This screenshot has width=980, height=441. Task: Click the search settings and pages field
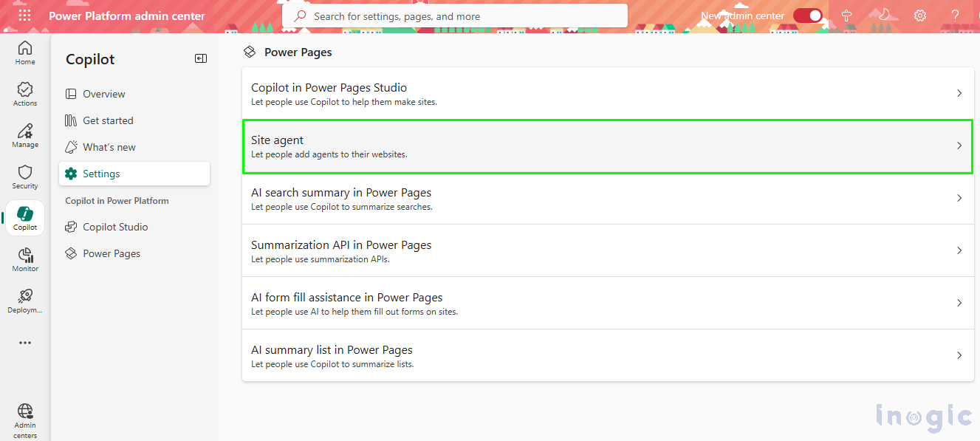coord(455,16)
